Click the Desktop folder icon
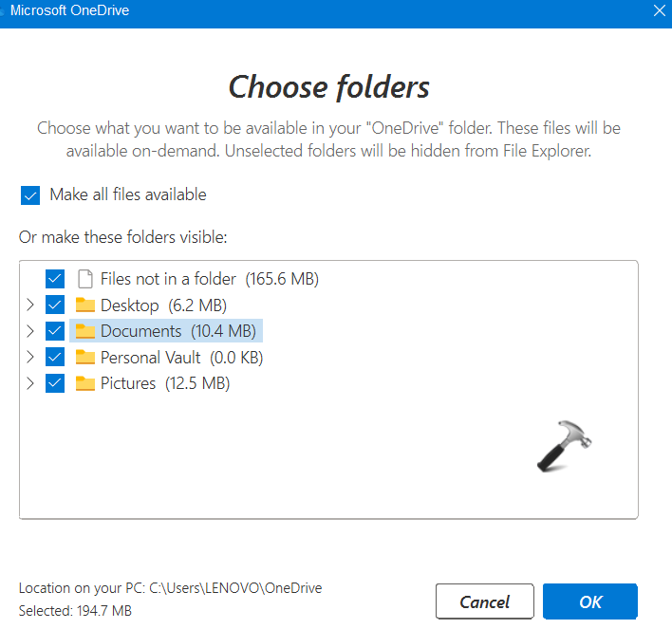This screenshot has width=672, height=629. pos(85,305)
